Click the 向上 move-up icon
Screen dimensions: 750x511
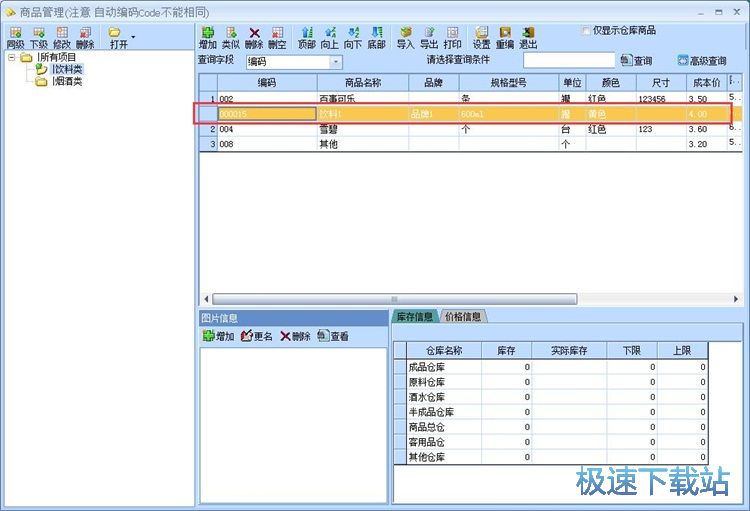(x=330, y=38)
